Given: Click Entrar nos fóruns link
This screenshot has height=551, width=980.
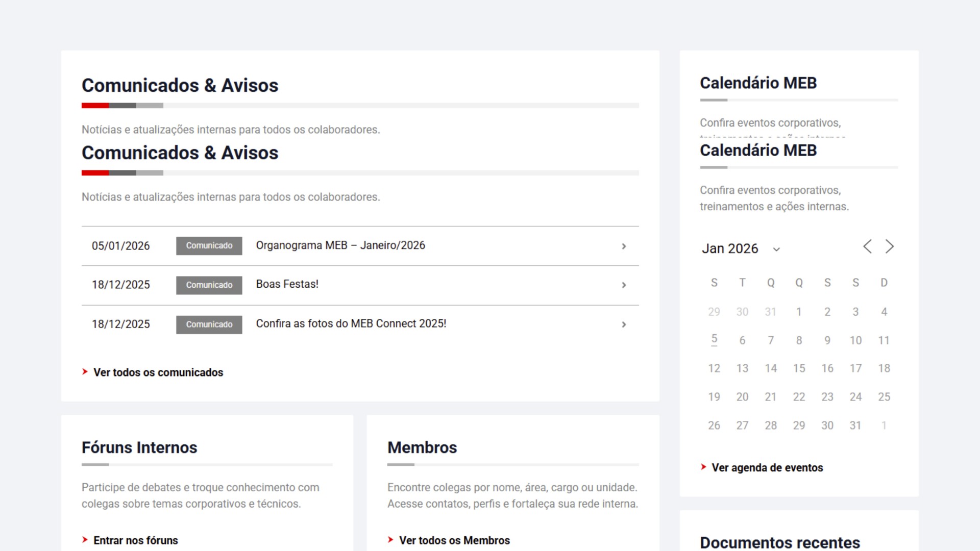Looking at the screenshot, I should pyautogui.click(x=135, y=540).
